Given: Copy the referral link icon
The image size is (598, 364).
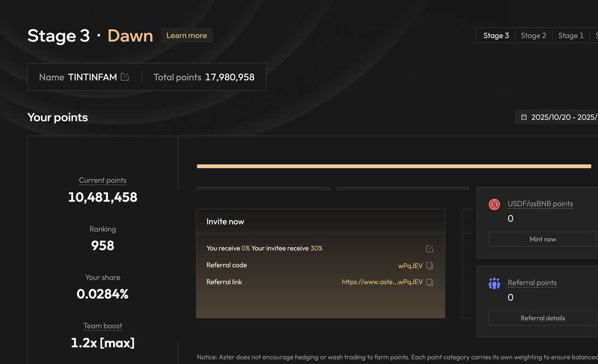Looking at the screenshot, I should coord(430,282).
